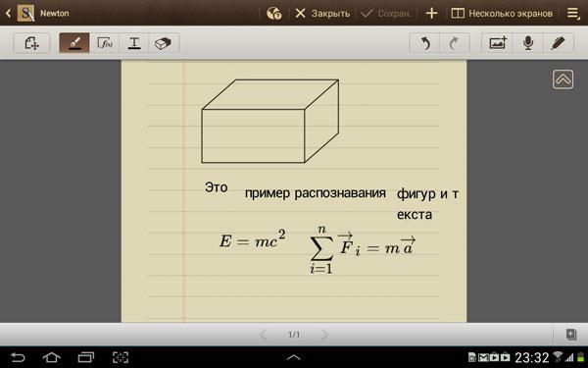
Task: Select the selection/insert page tool
Action: point(31,43)
